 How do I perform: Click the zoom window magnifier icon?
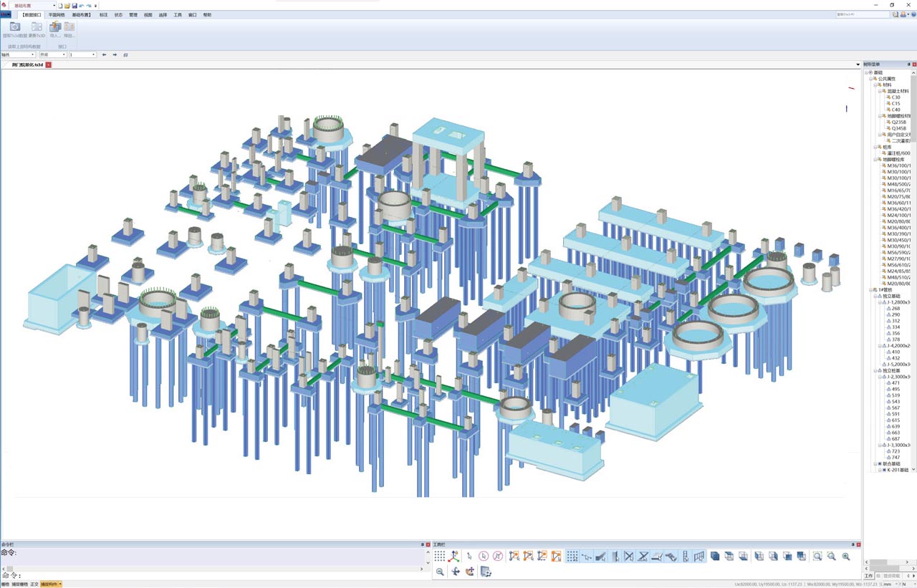point(817,556)
